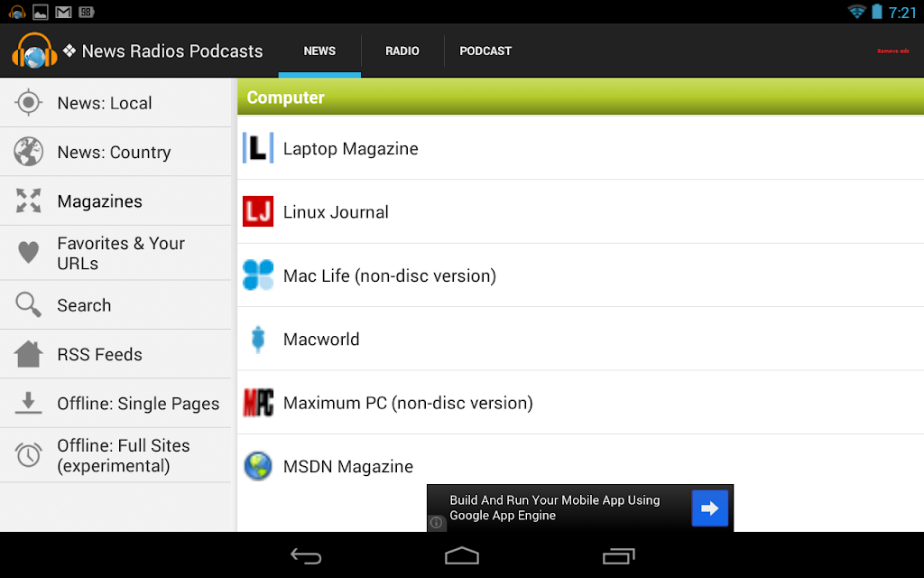
Task: Open News: Local in the sidebar
Action: point(115,103)
